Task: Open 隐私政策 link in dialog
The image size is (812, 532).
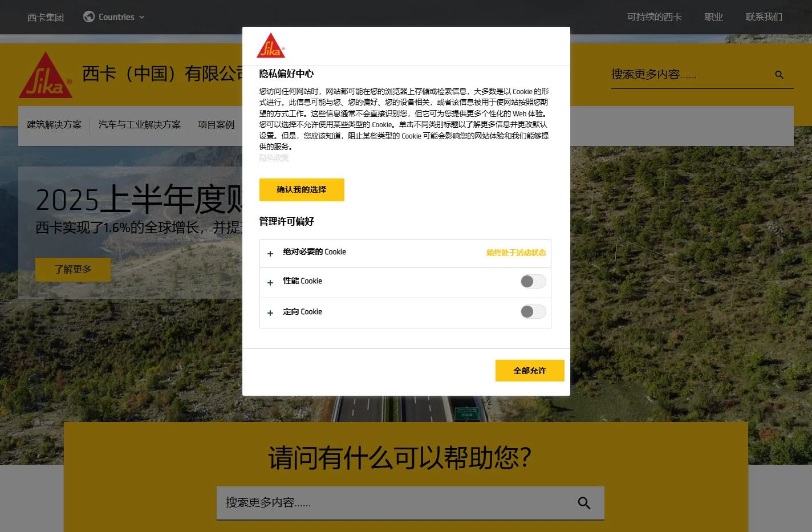Action: pyautogui.click(x=274, y=158)
